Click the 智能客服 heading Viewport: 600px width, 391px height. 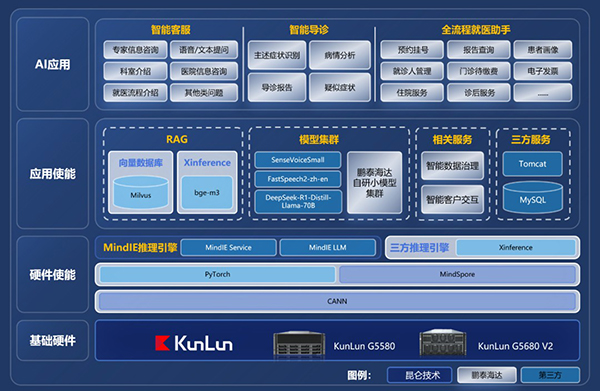click(171, 30)
